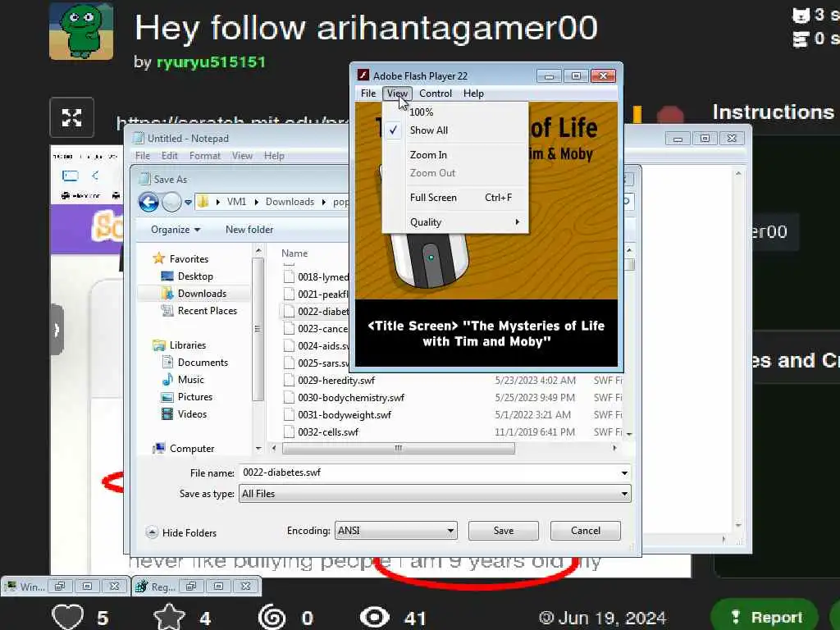Image resolution: width=840 pixels, height=630 pixels.
Task: Click Downloads in the address breadcrumb
Action: click(290, 202)
